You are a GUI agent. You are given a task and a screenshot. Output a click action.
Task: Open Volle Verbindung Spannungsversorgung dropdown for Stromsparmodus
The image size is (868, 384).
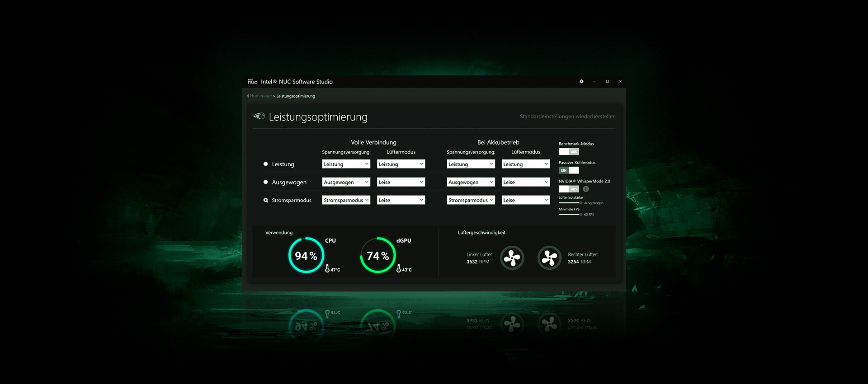coord(346,200)
